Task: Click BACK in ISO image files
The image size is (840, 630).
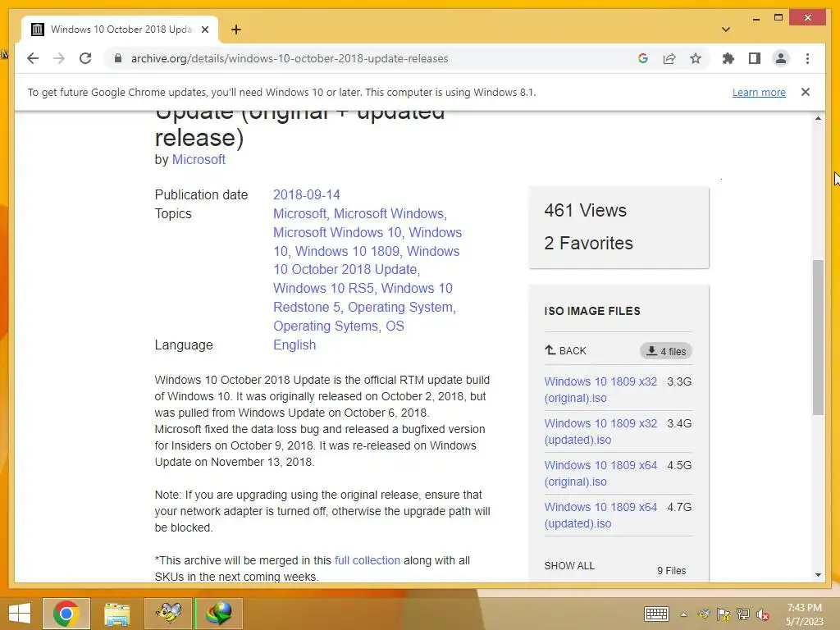Action: [x=566, y=351]
